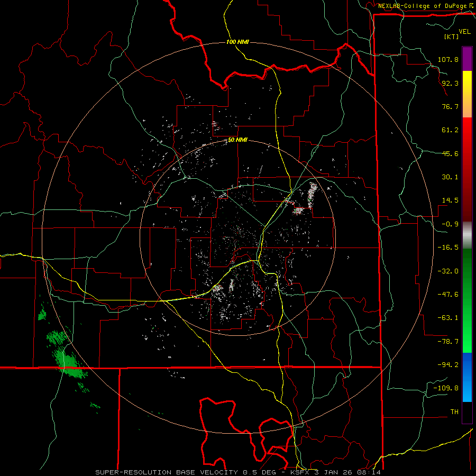Click the -47.6 legend value
This screenshot has width=476, height=476.
click(x=448, y=295)
